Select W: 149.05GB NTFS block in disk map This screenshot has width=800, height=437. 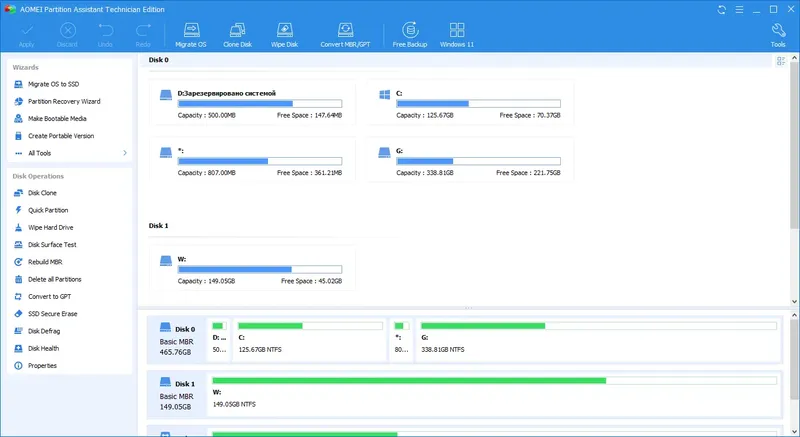494,395
